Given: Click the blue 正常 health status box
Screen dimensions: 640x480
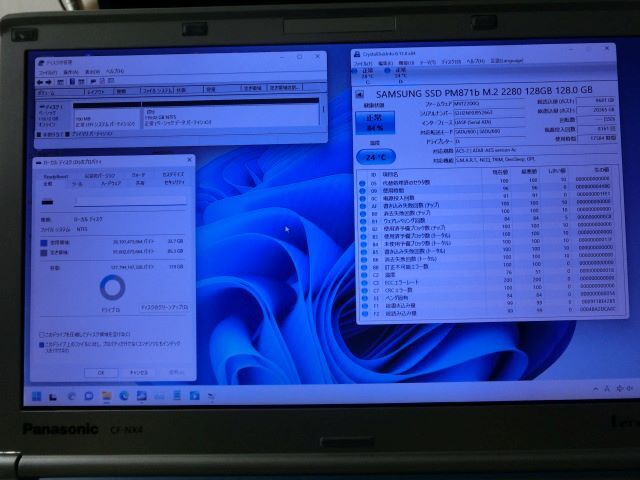Looking at the screenshot, I should point(375,122).
